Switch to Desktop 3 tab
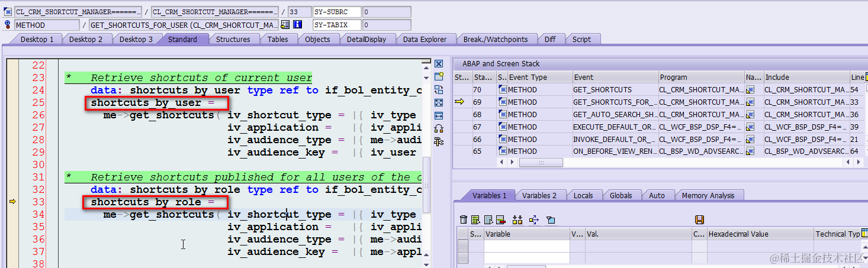Image resolution: width=868 pixels, height=268 pixels. pos(136,39)
